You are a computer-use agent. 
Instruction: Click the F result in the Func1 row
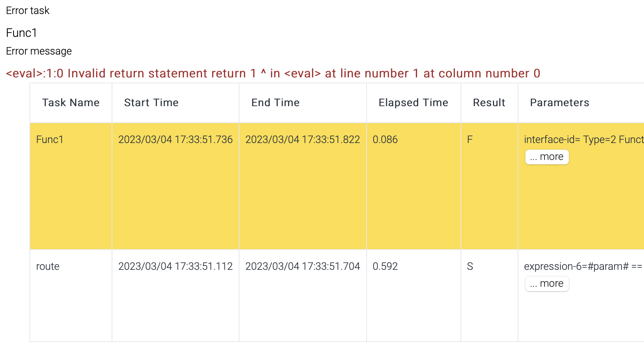click(x=470, y=140)
